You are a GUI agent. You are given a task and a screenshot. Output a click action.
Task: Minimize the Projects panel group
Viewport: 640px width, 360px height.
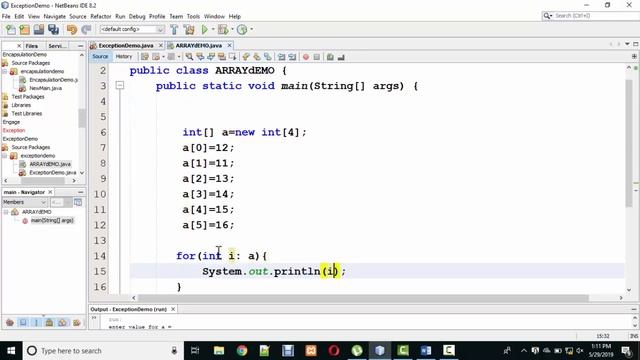(x=80, y=46)
